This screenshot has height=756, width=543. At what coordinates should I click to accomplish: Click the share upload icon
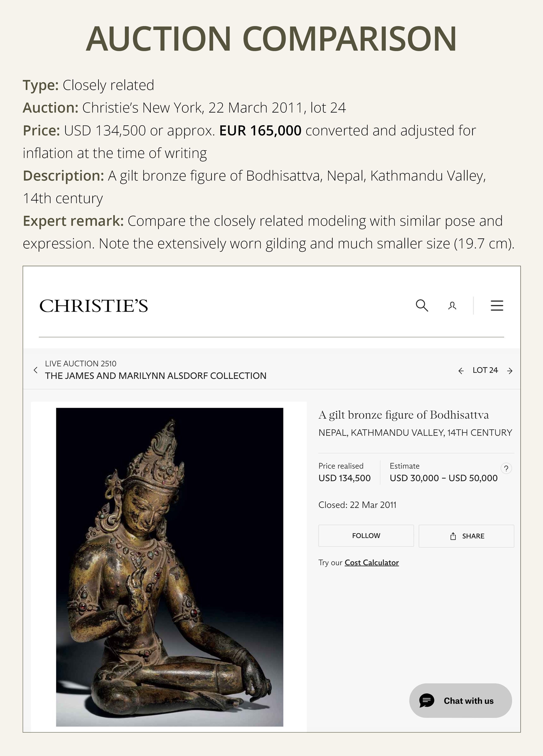click(x=453, y=536)
